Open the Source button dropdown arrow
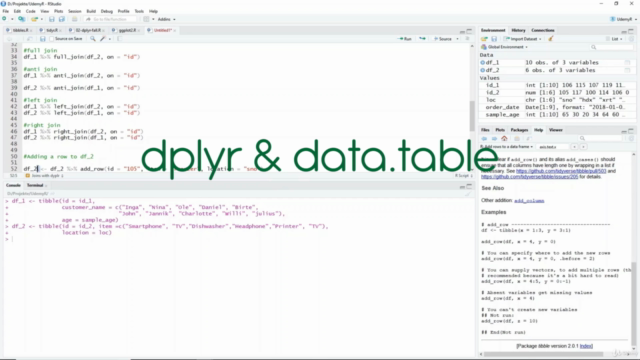 457,39
